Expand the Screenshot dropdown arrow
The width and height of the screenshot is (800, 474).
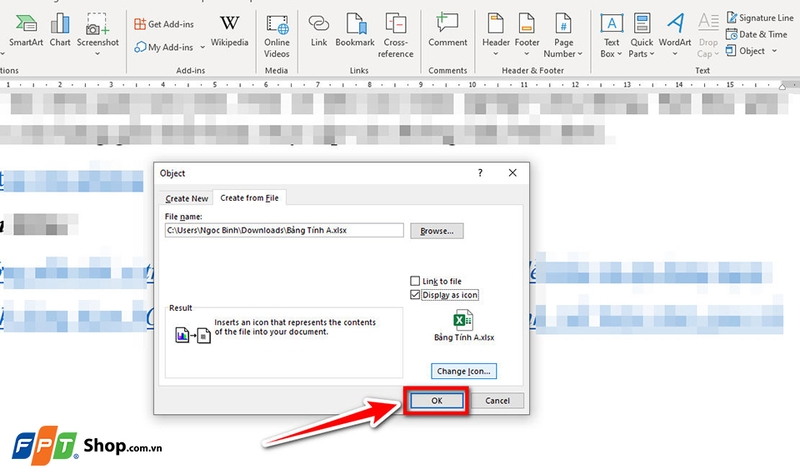pyautogui.click(x=97, y=54)
